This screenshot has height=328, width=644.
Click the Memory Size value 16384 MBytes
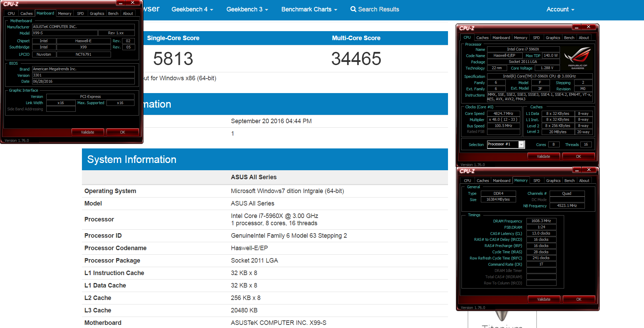tap(498, 199)
